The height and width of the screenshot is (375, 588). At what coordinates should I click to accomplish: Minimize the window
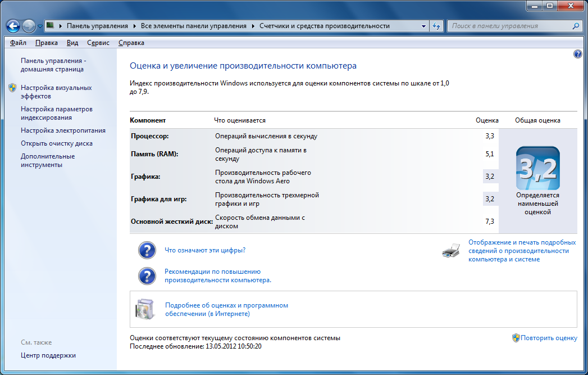tap(535, 6)
